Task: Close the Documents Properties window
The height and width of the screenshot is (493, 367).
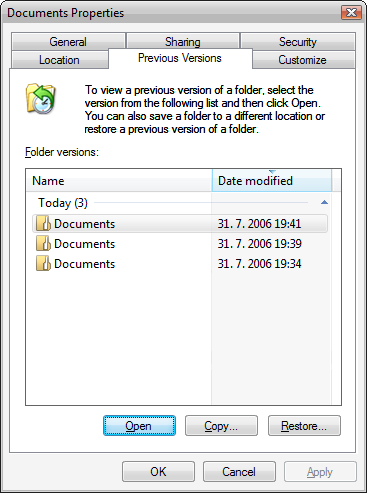Action: (x=351, y=13)
